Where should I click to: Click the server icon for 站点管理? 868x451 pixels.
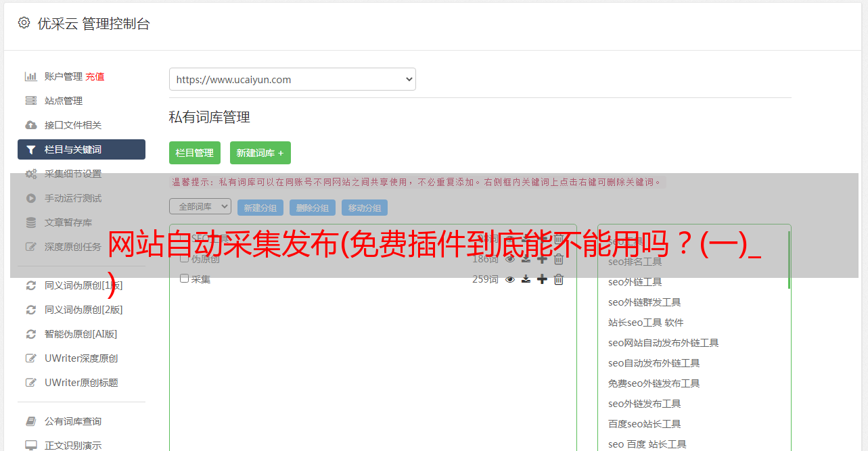30,101
